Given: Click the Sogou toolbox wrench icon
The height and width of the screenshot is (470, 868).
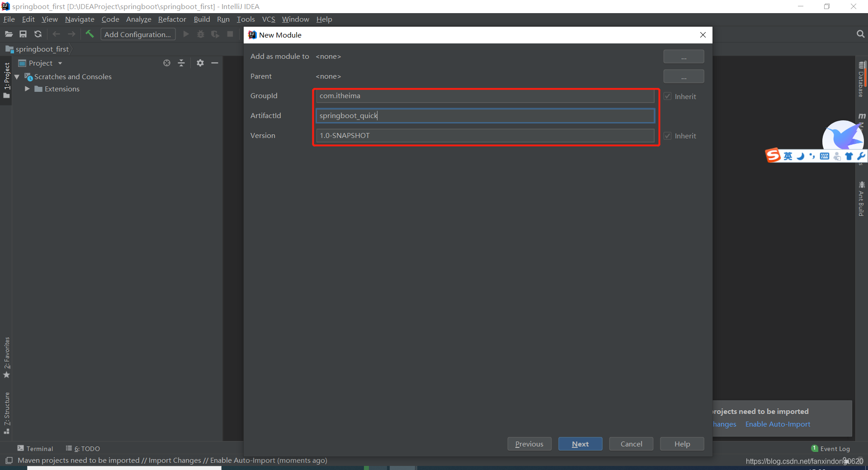Looking at the screenshot, I should (x=861, y=157).
